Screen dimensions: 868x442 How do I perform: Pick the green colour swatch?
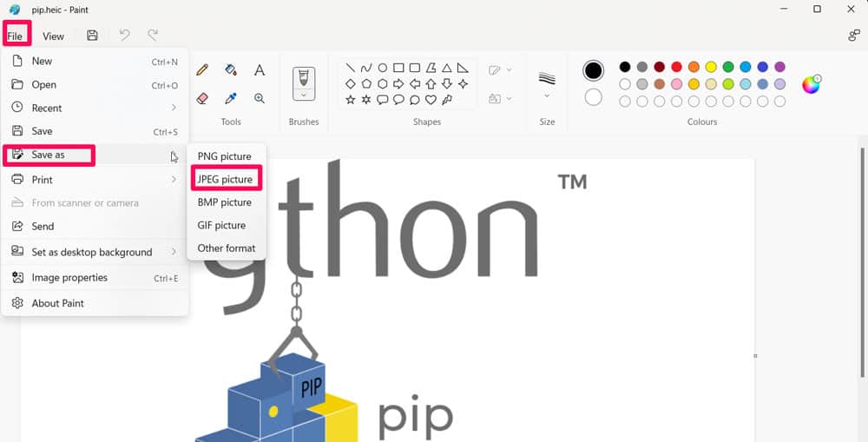pyautogui.click(x=728, y=67)
